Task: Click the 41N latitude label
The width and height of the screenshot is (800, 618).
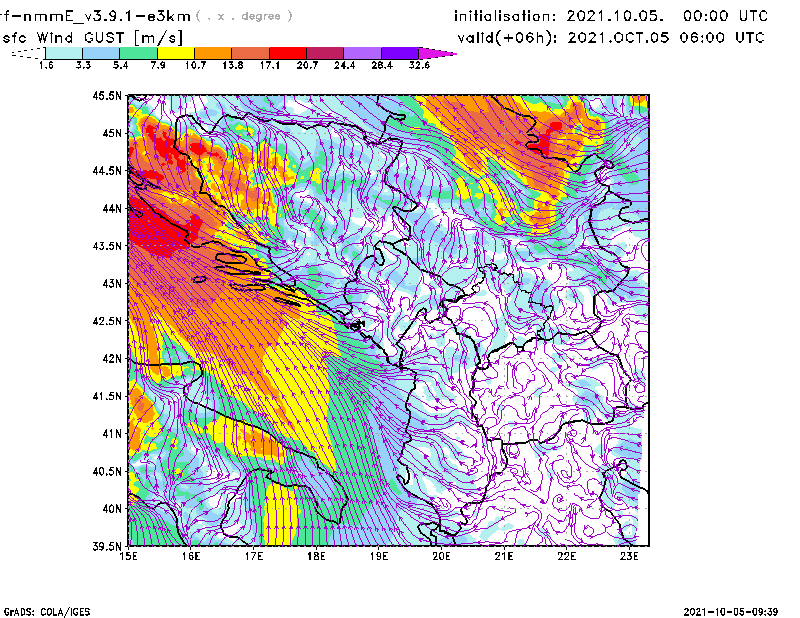Action: pos(112,434)
